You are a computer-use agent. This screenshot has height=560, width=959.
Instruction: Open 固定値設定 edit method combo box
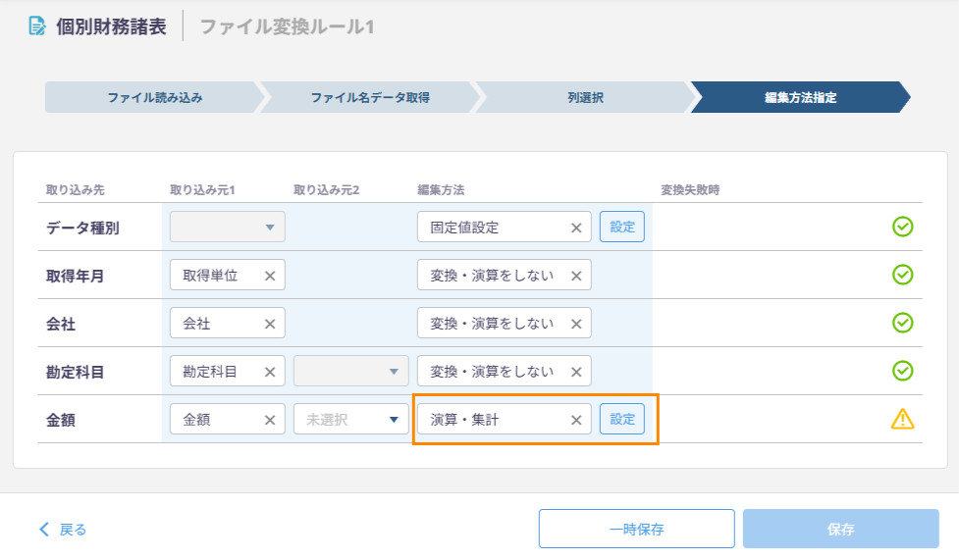(x=504, y=227)
